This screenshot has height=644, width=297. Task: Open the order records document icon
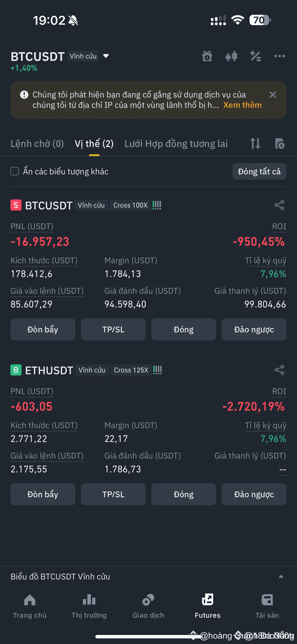coord(279,143)
